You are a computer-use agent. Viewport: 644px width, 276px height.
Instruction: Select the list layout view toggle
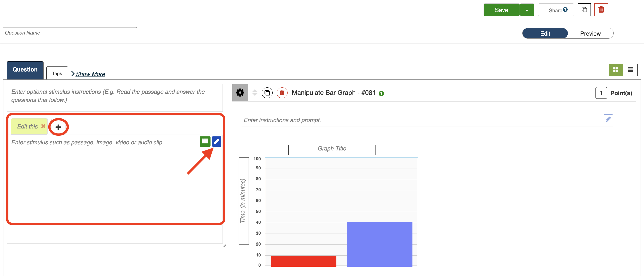point(630,70)
